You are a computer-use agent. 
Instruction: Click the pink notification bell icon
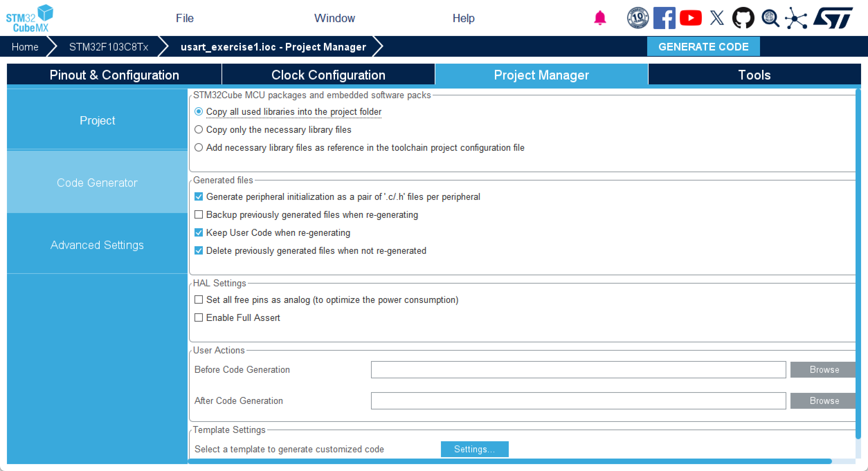[600, 18]
